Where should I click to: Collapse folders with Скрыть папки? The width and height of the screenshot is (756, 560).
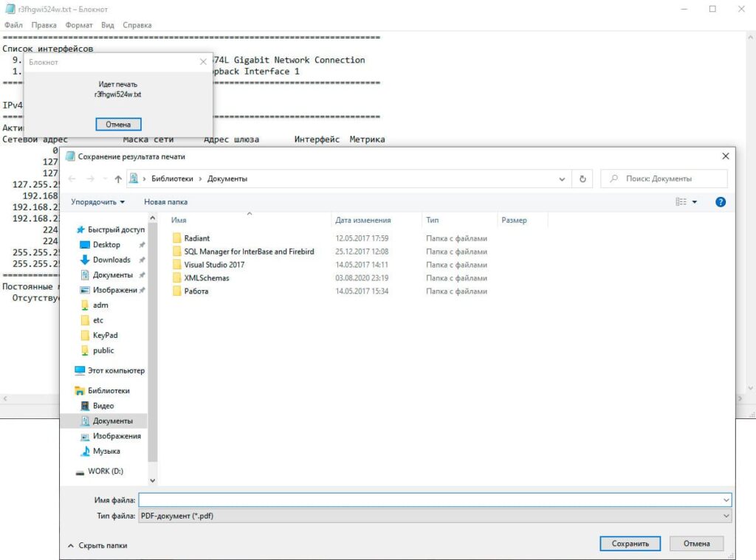[97, 545]
